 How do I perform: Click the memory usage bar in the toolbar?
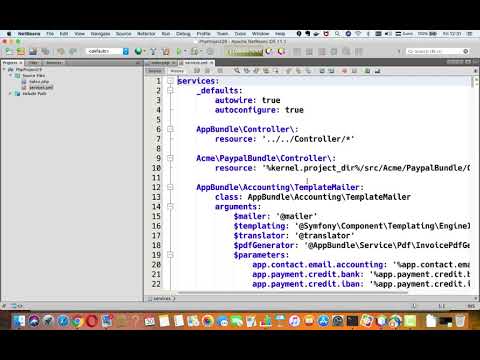coord(244,52)
